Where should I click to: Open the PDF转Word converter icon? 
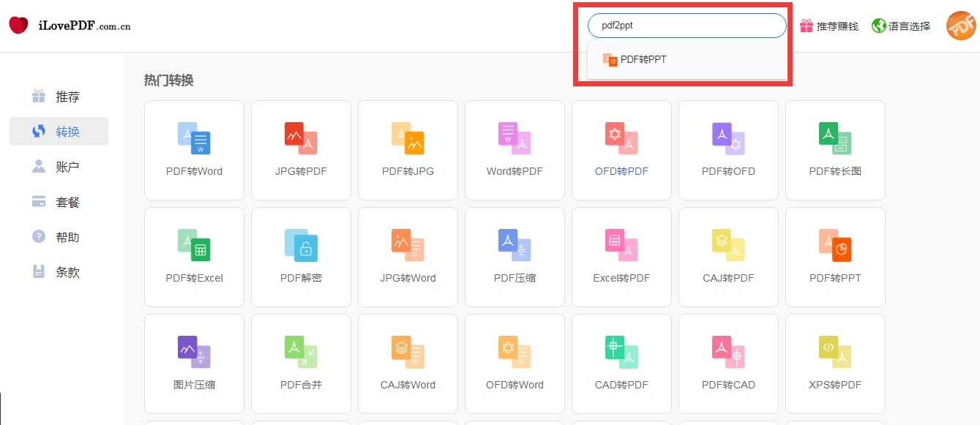(x=194, y=138)
